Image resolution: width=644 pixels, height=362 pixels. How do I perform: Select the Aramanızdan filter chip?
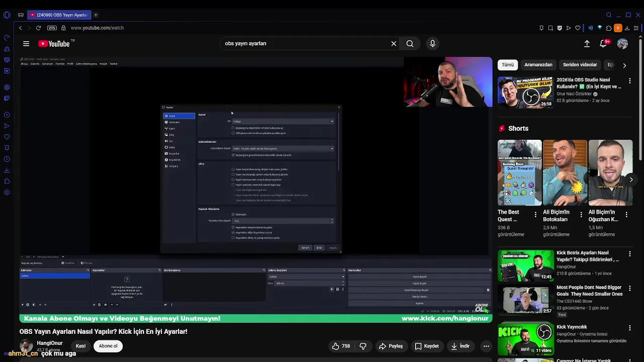pos(538,65)
